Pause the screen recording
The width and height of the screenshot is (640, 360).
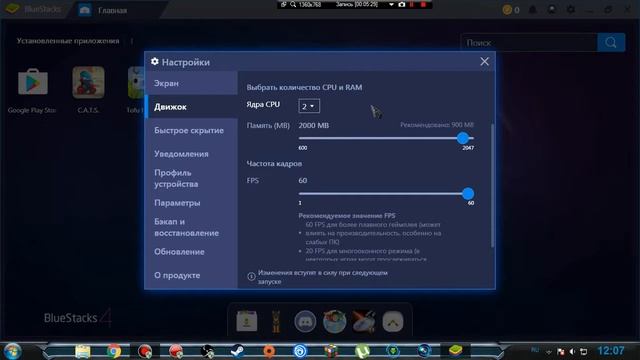point(412,4)
